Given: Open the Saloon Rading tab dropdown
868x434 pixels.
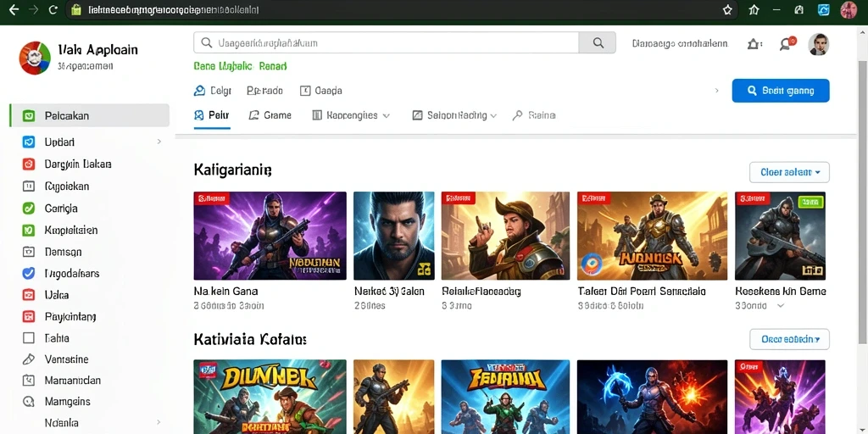Looking at the screenshot, I should [x=454, y=115].
